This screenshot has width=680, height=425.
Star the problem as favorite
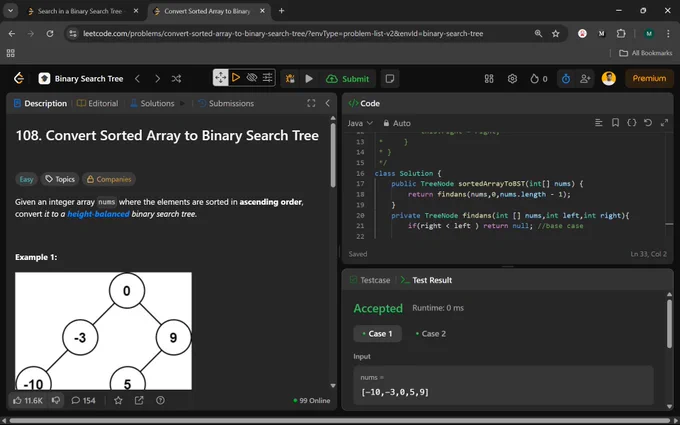pos(118,400)
